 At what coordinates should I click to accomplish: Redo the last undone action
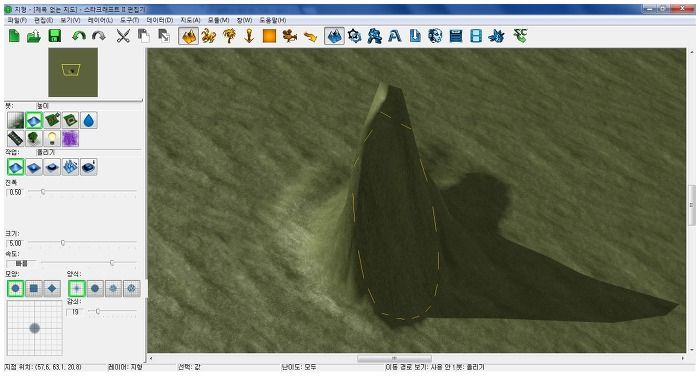pos(99,36)
